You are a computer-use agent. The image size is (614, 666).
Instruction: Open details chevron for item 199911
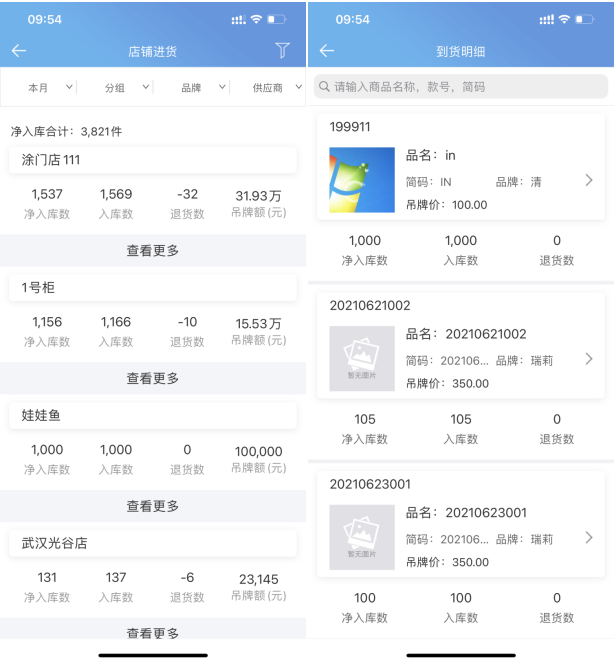point(589,180)
